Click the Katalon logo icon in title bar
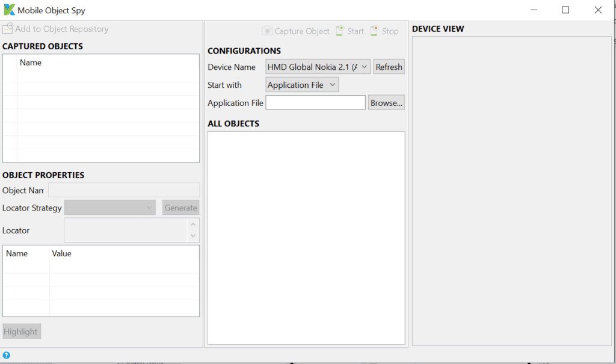Image resolution: width=616 pixels, height=364 pixels. (9, 10)
